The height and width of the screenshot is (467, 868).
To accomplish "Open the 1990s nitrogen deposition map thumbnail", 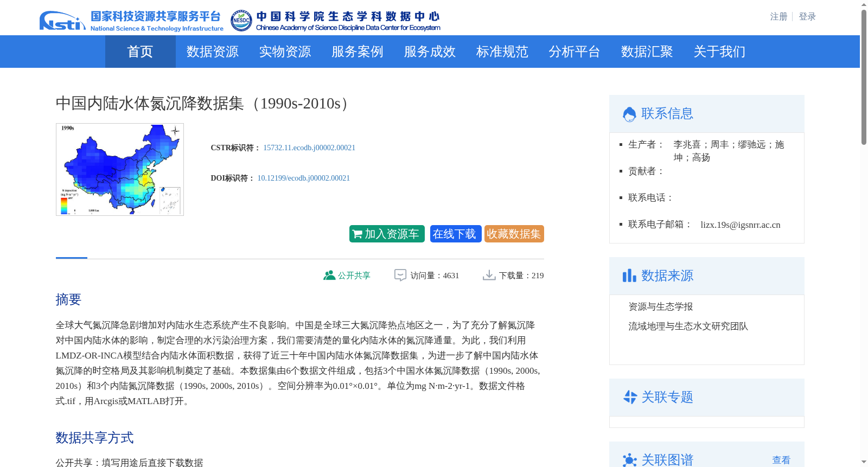I will (120, 169).
